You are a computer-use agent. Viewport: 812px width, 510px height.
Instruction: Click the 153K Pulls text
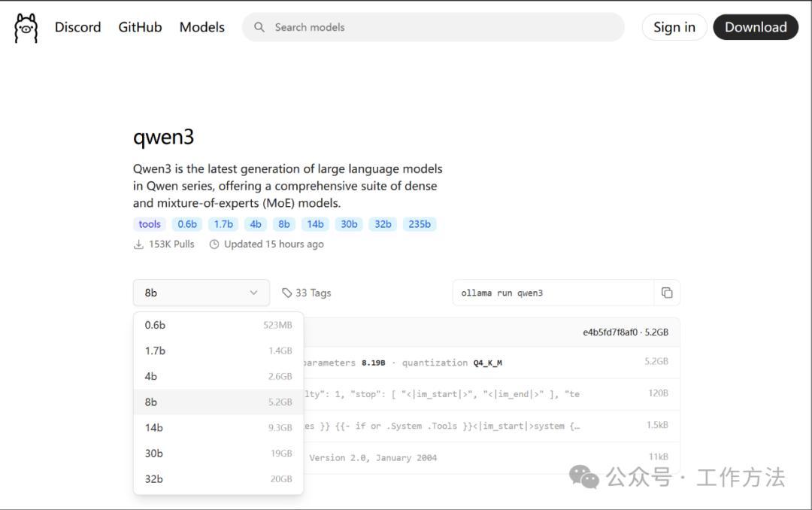click(171, 244)
